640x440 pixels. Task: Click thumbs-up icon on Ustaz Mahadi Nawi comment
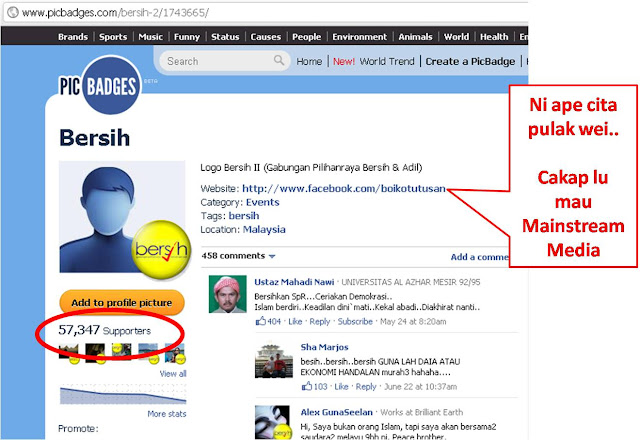[260, 321]
